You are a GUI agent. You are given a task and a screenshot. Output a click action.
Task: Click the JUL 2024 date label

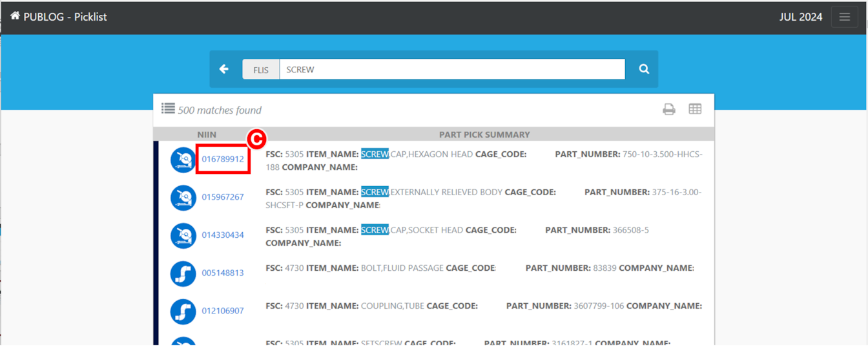point(801,17)
